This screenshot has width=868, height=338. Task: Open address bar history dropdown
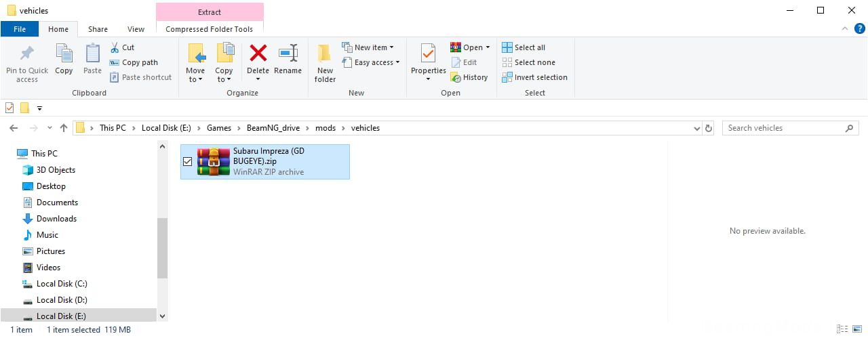coord(697,128)
